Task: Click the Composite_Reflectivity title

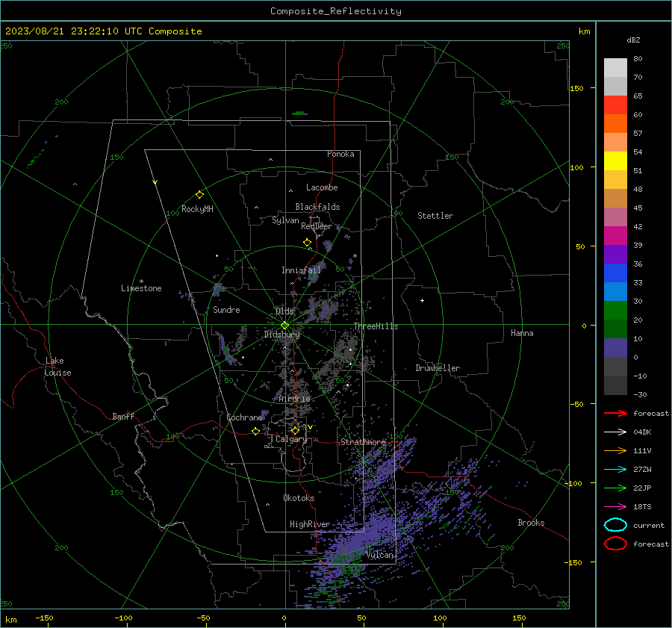Action: 336,11
